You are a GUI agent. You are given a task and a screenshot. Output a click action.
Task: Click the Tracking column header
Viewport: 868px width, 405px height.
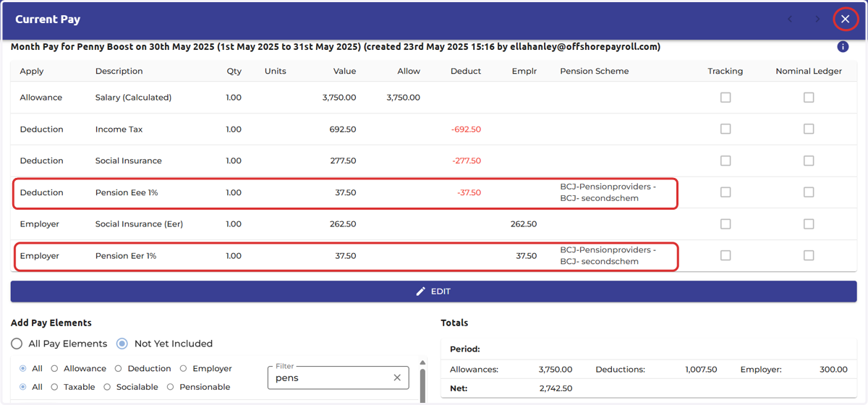pos(726,71)
